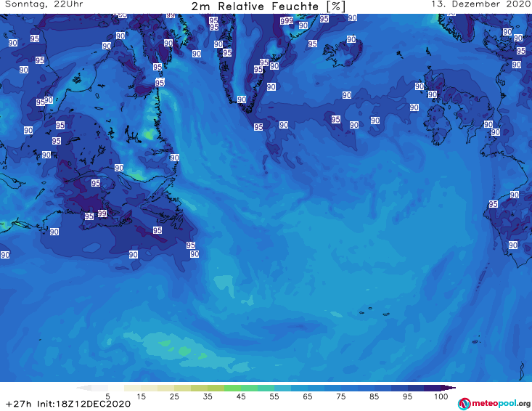The height and width of the screenshot is (411, 532).
Task: Pick the light gray arrow start of legend
Action: [x=84, y=388]
